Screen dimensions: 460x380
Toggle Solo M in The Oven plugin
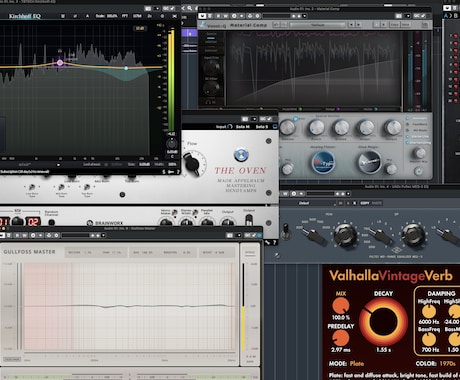(x=242, y=127)
